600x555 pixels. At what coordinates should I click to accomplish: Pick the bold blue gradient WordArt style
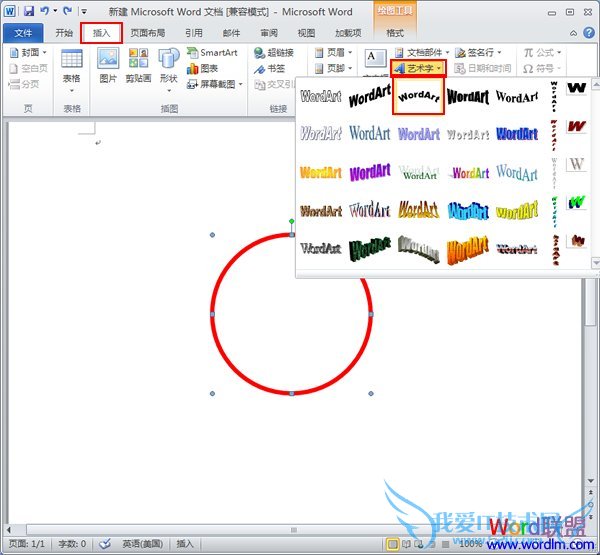click(x=517, y=134)
